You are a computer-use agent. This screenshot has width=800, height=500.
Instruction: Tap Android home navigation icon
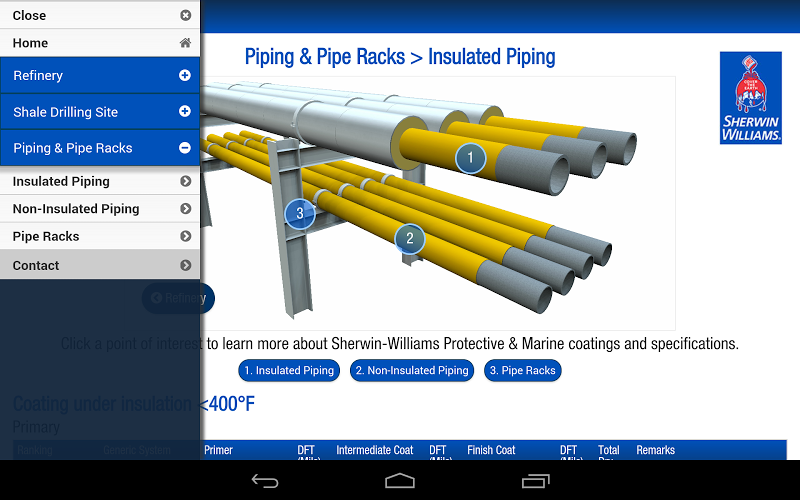pyautogui.click(x=399, y=481)
